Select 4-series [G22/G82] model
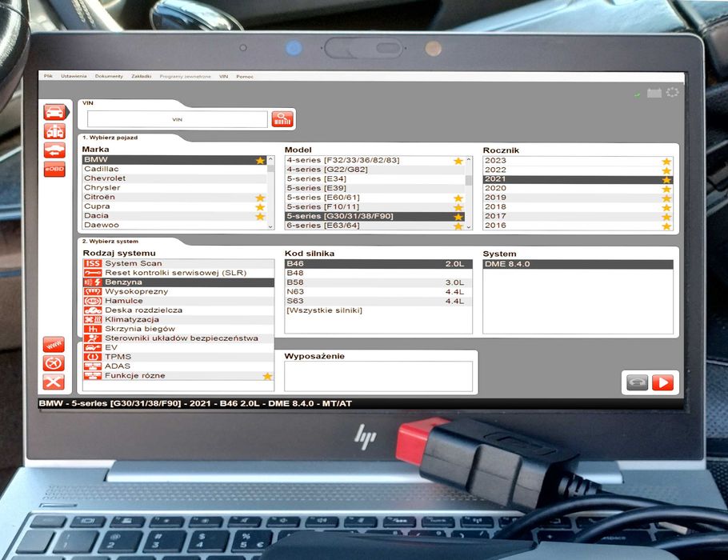728x560 pixels. point(374,170)
